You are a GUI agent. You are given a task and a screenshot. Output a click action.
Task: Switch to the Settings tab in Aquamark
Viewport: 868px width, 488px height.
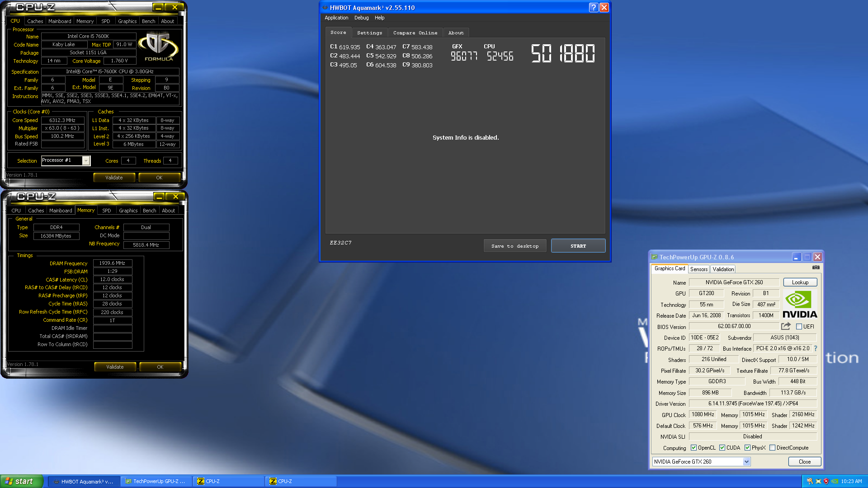[369, 33]
